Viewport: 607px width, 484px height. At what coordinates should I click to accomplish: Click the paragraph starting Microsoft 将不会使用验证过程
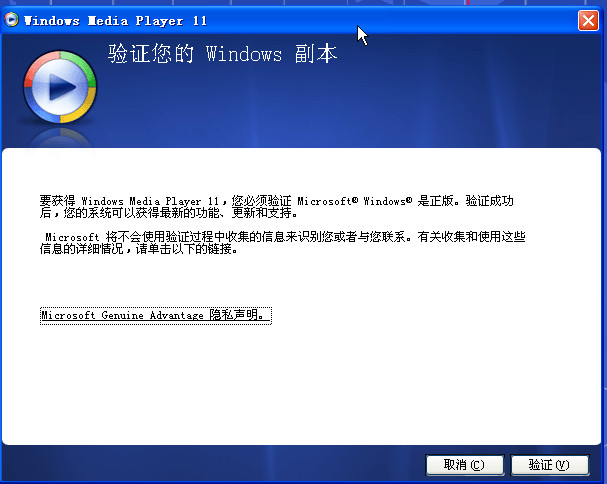(x=282, y=242)
